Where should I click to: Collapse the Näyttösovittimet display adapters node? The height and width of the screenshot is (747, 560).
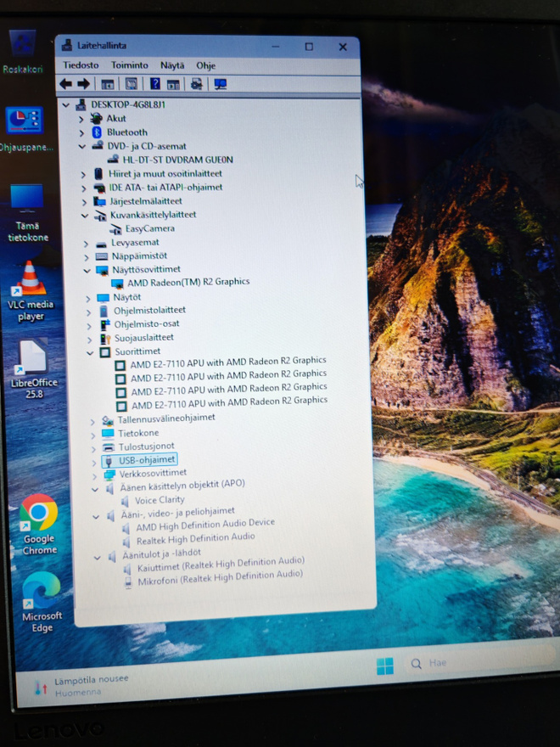87,270
